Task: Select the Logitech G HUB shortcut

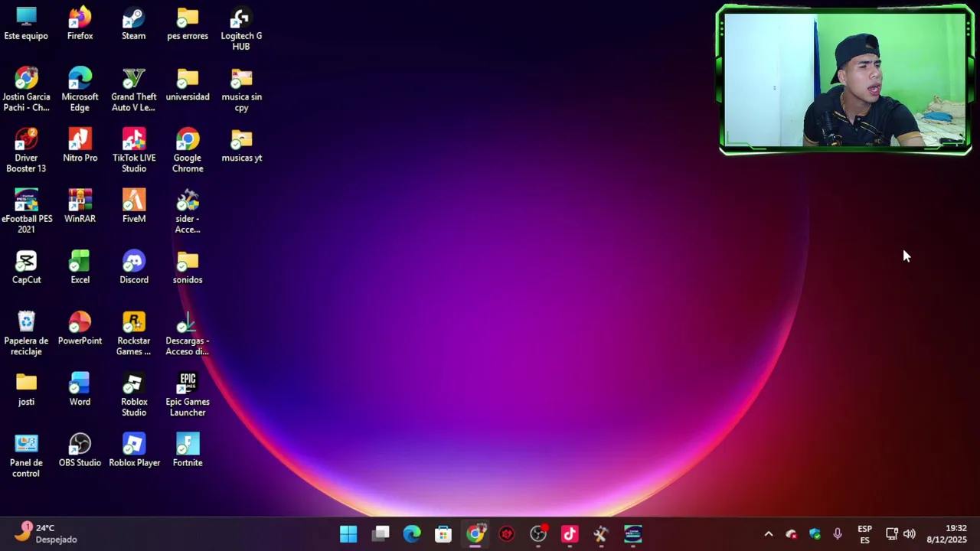Action: (x=241, y=29)
